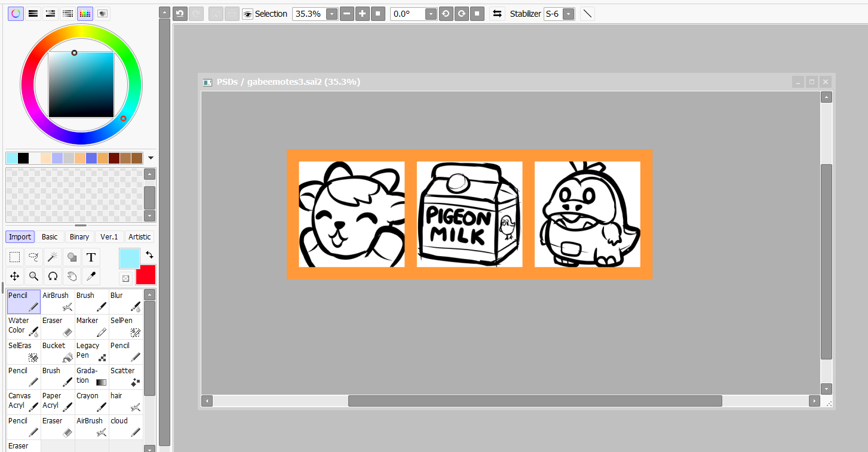Click the Undo arrow icon
This screenshot has width=868, height=452.
[x=180, y=14]
